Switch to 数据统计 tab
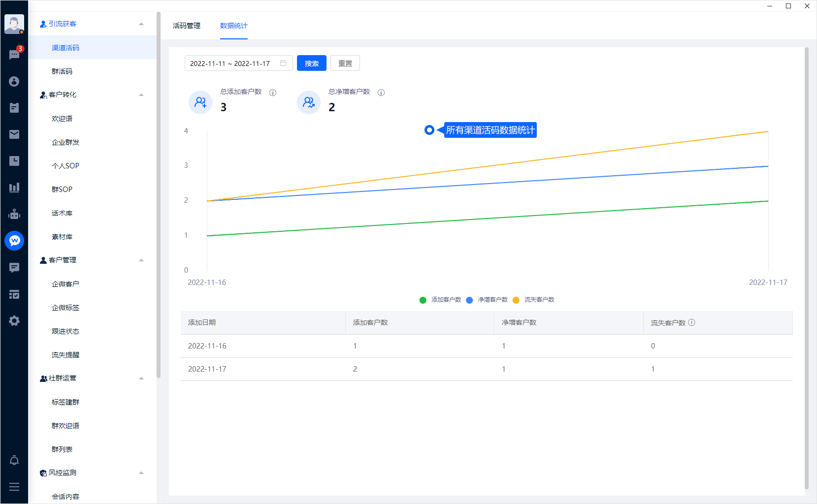817x504 pixels. (x=234, y=26)
